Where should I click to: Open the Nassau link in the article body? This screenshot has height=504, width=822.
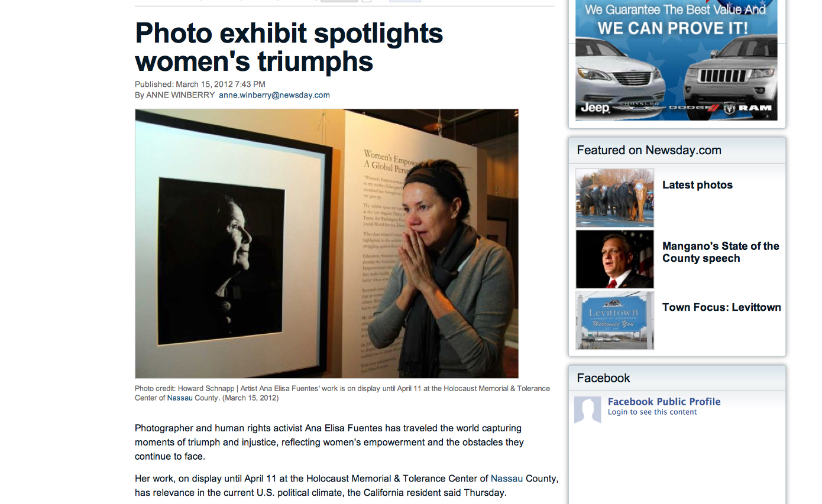point(507,479)
